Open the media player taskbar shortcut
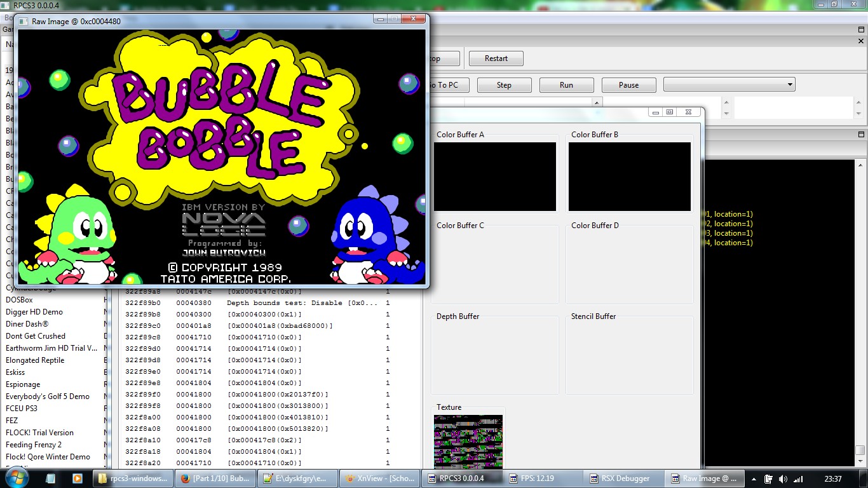The width and height of the screenshot is (868, 488). point(77,478)
